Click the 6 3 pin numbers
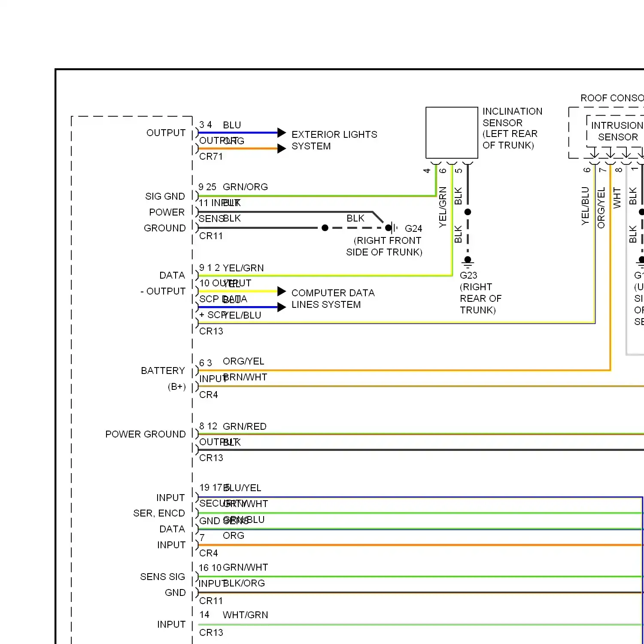This screenshot has height=644, width=644. coord(206,363)
